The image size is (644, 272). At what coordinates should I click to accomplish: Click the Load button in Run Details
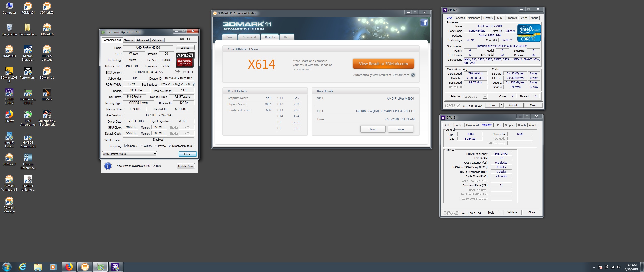(x=373, y=129)
